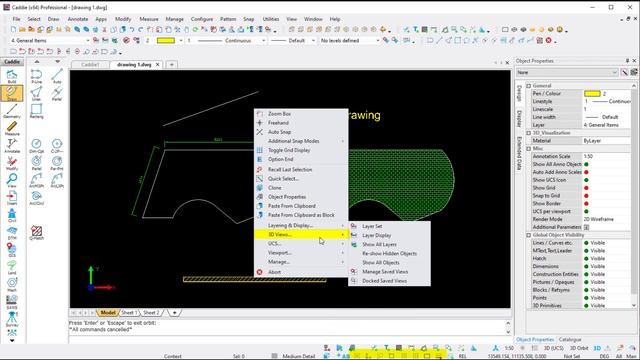Toggle Dimensions visibility in Global Object Visibility
This screenshot has height=360, width=640.
click(x=586, y=266)
